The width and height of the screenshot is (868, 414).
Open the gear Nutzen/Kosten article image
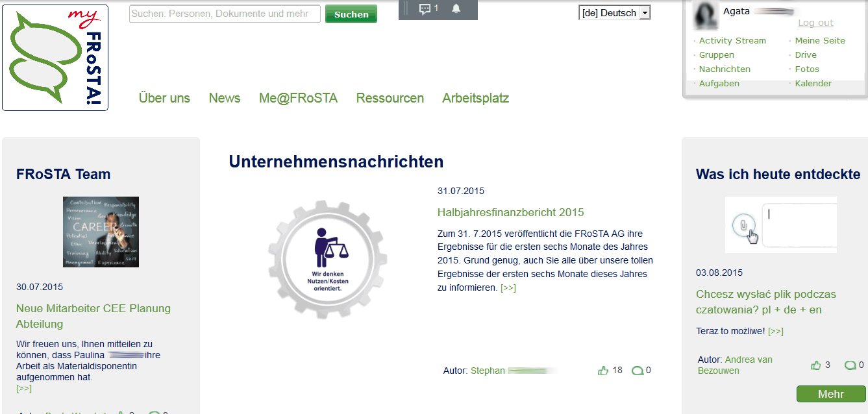327,259
